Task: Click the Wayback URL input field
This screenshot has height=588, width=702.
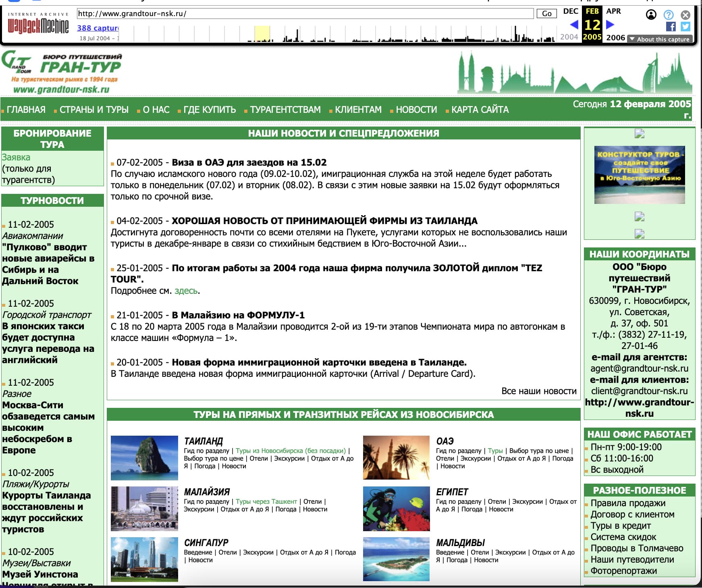Action: click(305, 14)
